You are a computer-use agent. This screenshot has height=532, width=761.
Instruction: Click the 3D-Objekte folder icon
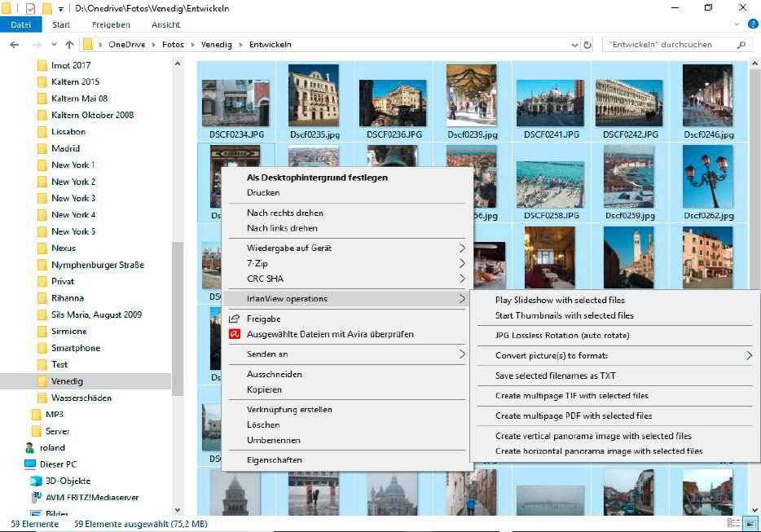tap(36, 481)
